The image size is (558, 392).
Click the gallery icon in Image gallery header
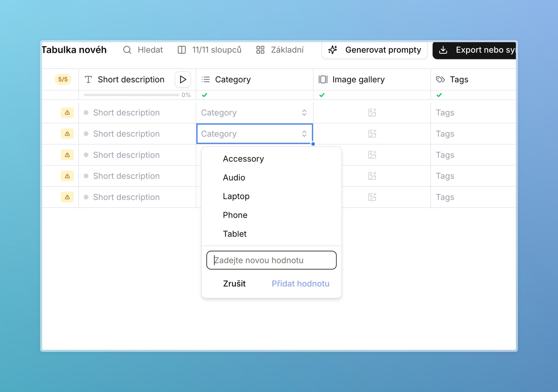323,79
